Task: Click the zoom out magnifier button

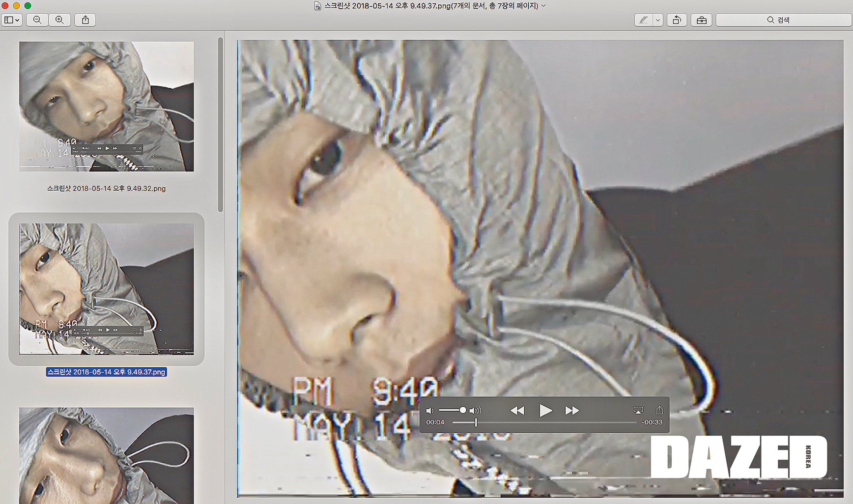Action: tap(37, 20)
